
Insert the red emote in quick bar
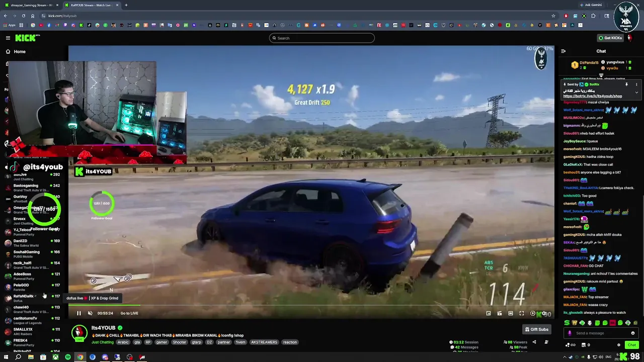(612, 323)
